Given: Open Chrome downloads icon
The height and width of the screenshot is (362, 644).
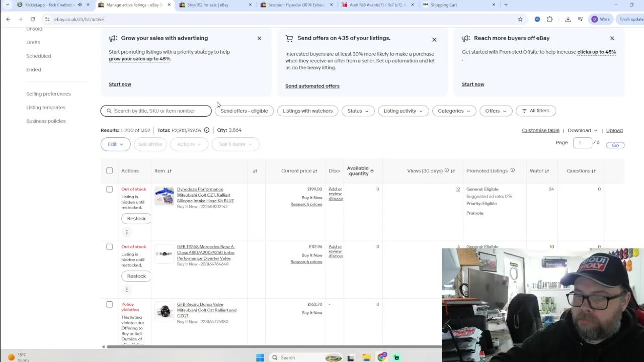Looking at the screenshot, I should pos(568,19).
